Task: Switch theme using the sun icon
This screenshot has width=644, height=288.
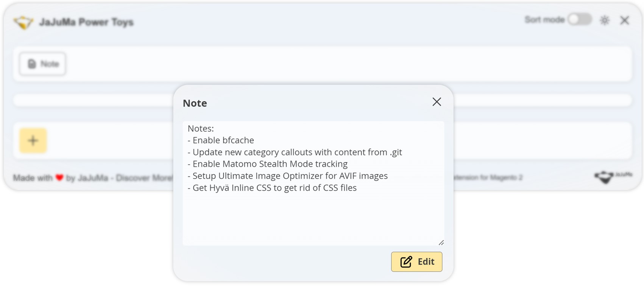Action: click(605, 20)
